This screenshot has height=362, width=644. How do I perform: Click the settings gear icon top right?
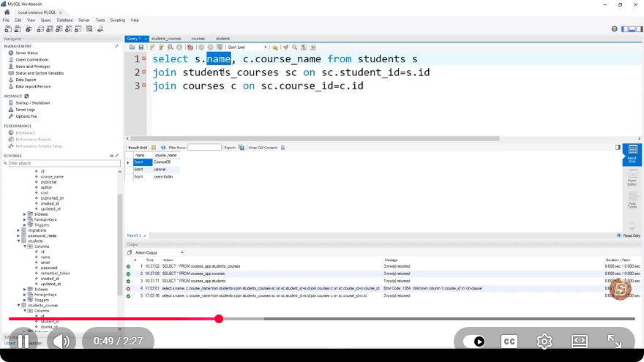coord(615,29)
